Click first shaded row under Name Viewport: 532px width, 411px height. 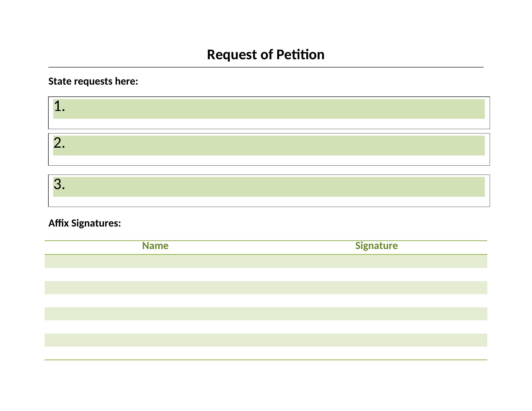point(155,262)
